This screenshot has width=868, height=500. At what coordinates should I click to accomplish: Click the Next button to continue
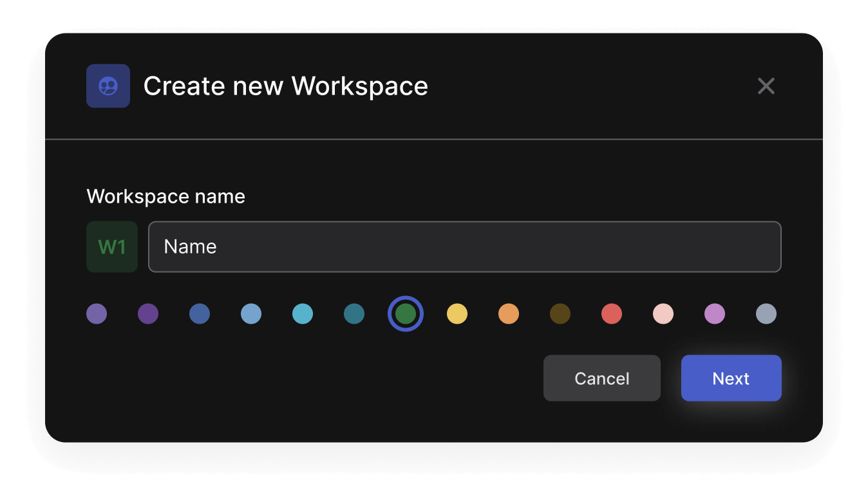(x=731, y=378)
